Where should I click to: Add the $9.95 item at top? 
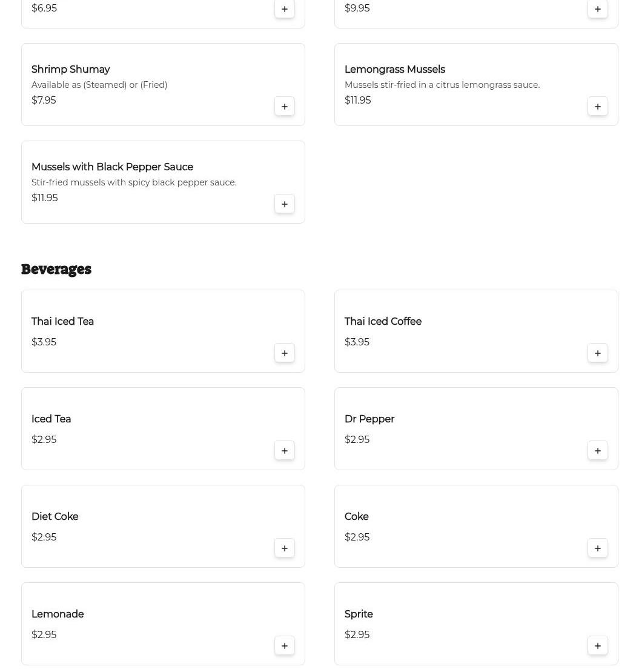tap(597, 9)
